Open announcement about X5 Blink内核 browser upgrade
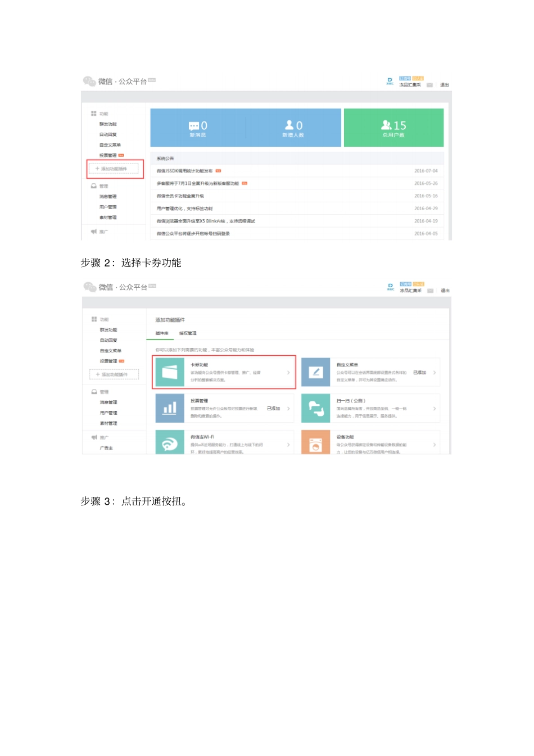The width and height of the screenshot is (534, 756). pyautogui.click(x=206, y=221)
